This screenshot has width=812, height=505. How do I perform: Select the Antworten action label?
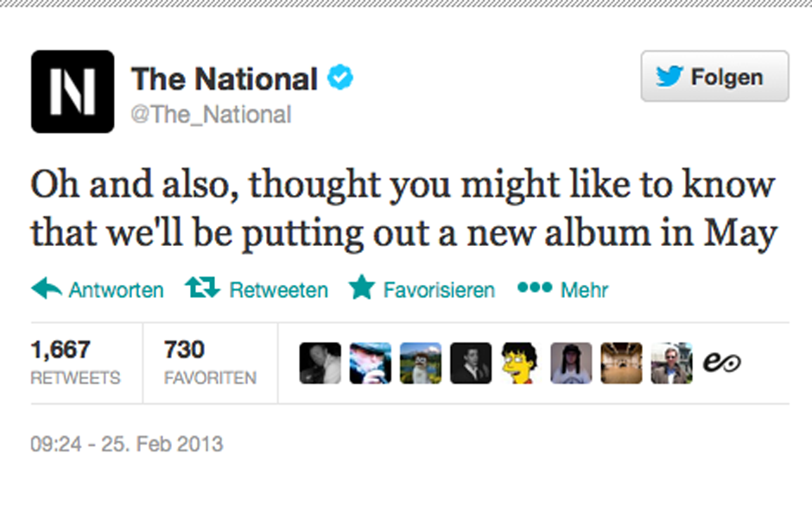coord(117,289)
